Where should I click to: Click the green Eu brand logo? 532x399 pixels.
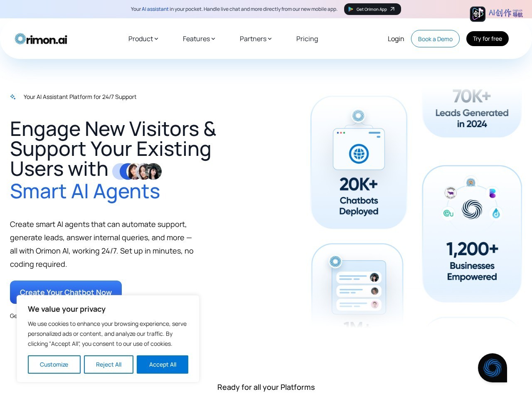point(448,213)
